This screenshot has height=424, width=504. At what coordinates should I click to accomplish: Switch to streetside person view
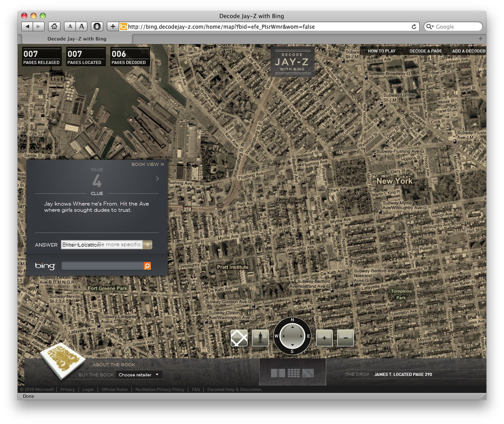click(x=260, y=338)
